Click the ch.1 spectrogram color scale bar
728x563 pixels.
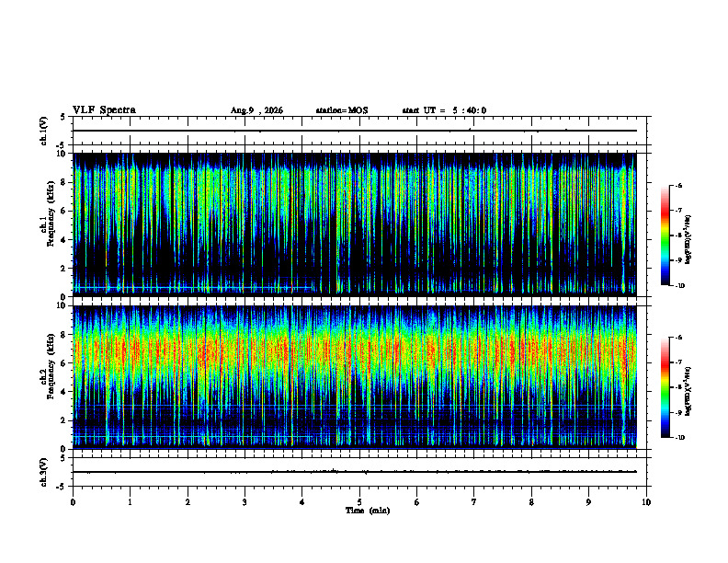pyautogui.click(x=665, y=236)
